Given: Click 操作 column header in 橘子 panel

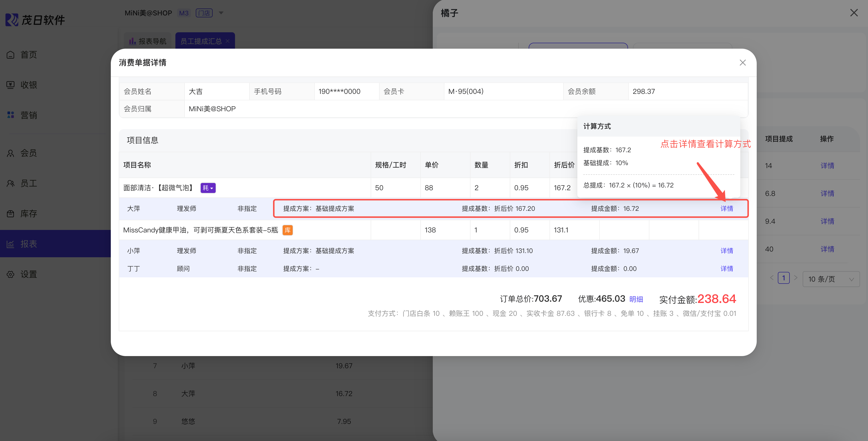Looking at the screenshot, I should 827,139.
